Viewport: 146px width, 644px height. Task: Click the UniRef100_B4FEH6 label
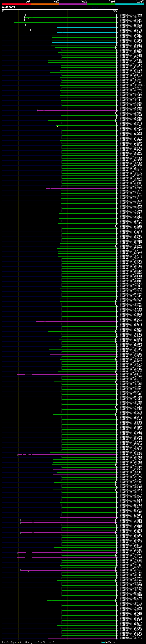pos(131,37)
